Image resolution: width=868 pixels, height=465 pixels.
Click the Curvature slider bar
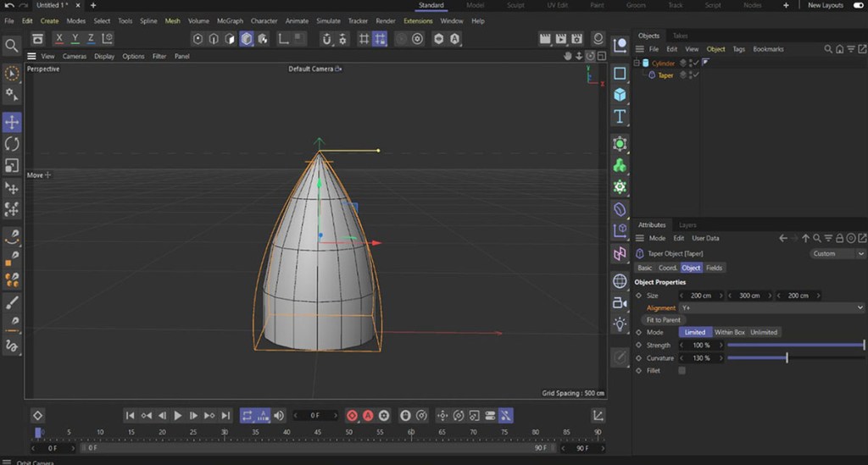pyautogui.click(x=795, y=358)
